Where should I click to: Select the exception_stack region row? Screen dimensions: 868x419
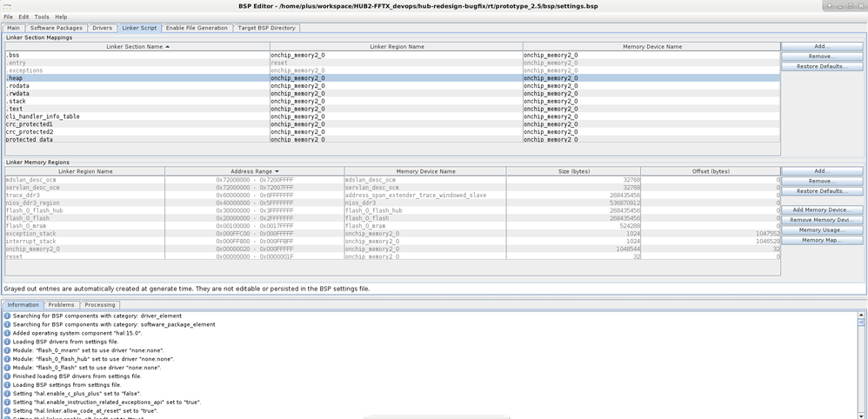pos(392,234)
